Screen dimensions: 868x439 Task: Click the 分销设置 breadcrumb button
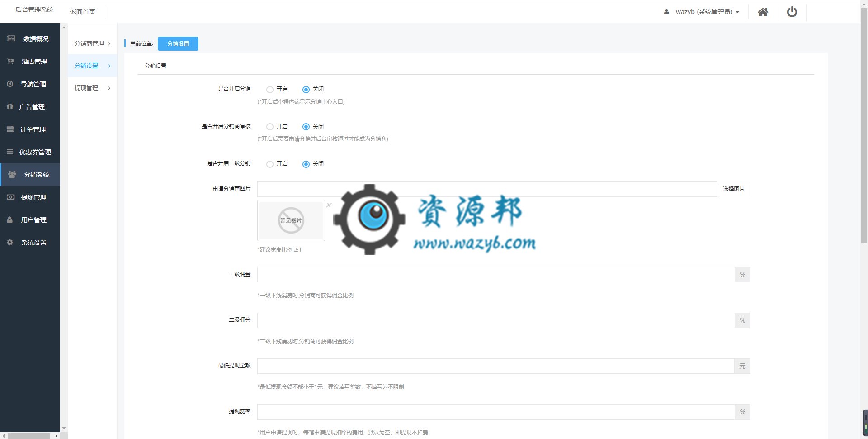point(178,43)
